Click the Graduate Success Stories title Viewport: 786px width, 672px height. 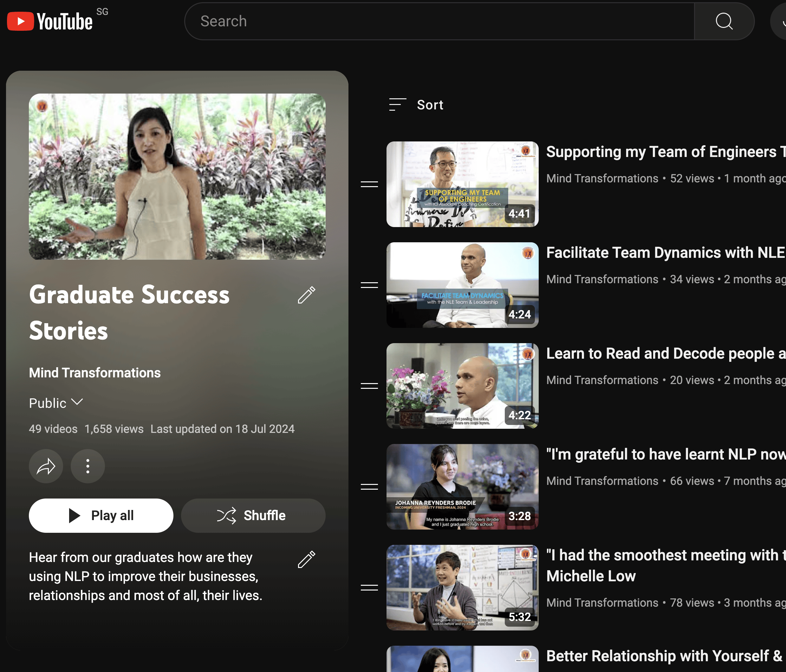(129, 312)
